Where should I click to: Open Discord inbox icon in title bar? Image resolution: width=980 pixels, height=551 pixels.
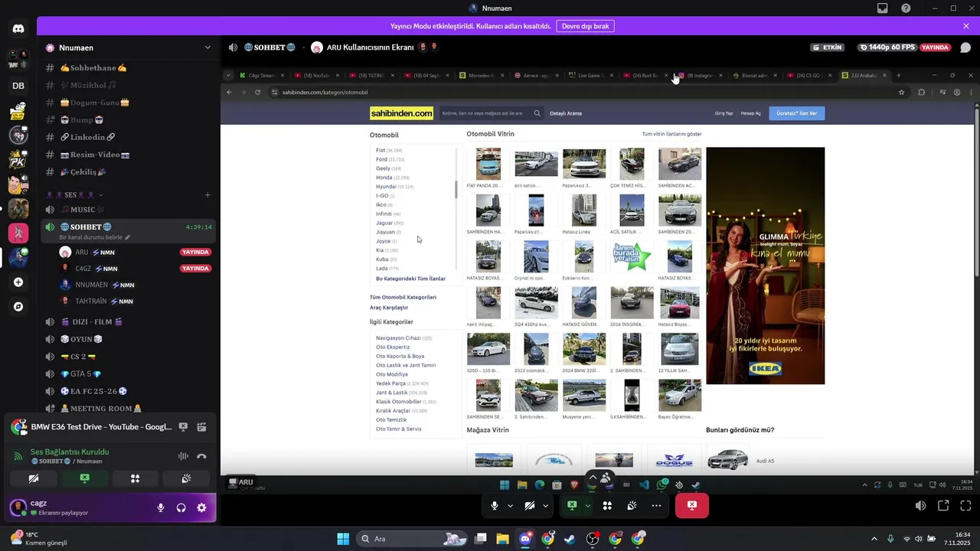883,8
